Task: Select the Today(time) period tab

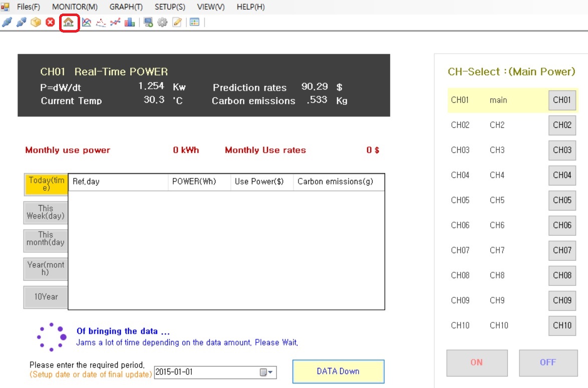Action: click(x=46, y=184)
